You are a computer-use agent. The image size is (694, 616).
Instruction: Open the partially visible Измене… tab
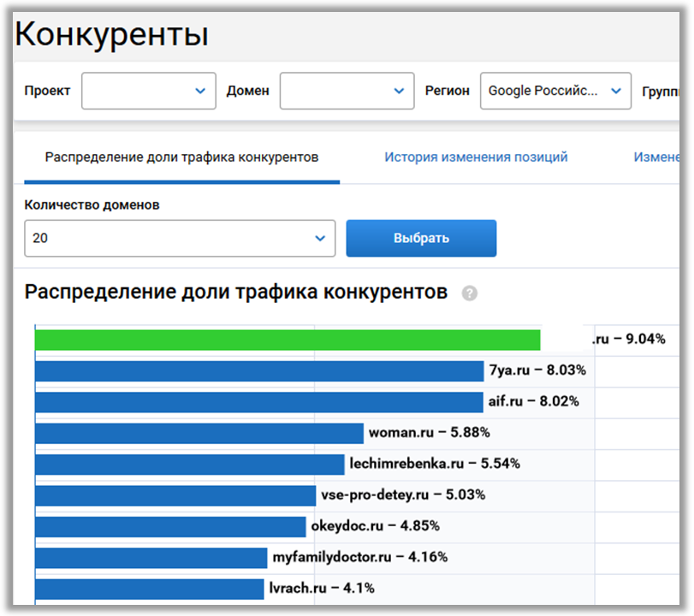656,157
